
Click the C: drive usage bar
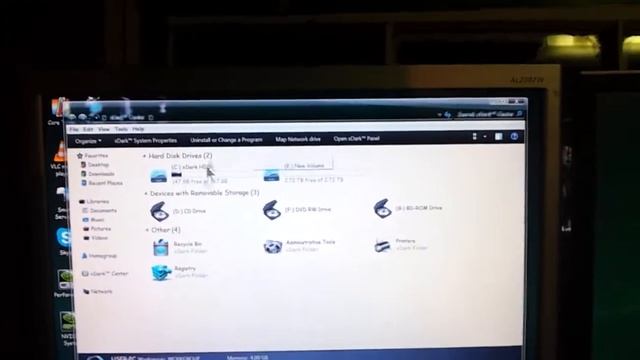177,174
